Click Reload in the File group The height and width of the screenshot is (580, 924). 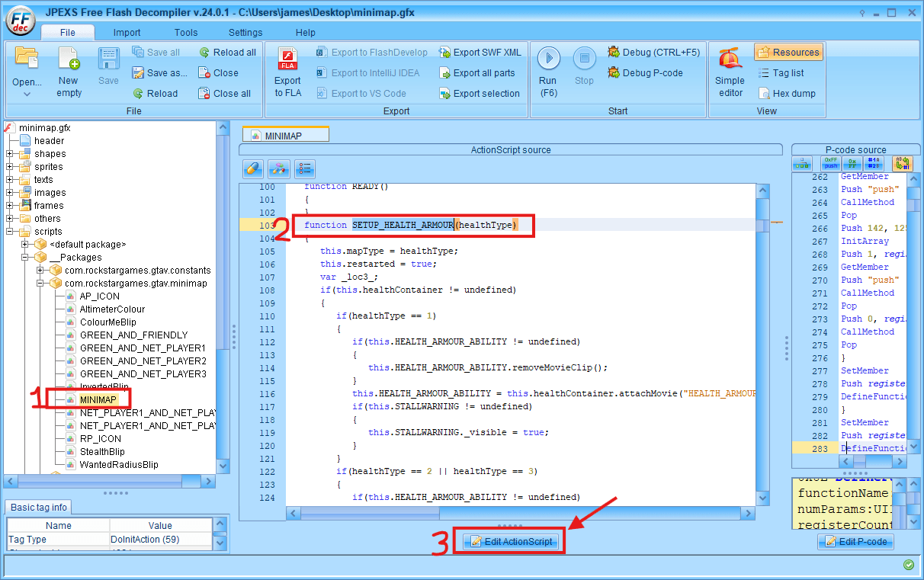(x=156, y=94)
